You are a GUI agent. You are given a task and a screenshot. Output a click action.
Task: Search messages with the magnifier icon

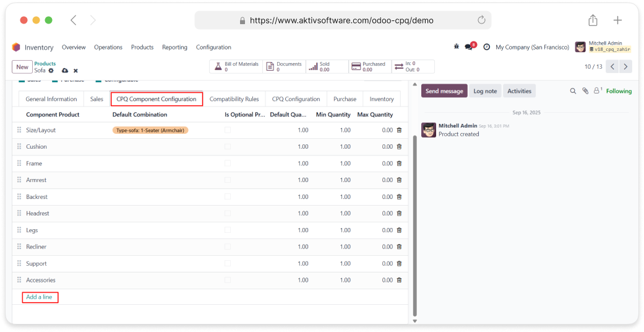pyautogui.click(x=573, y=91)
